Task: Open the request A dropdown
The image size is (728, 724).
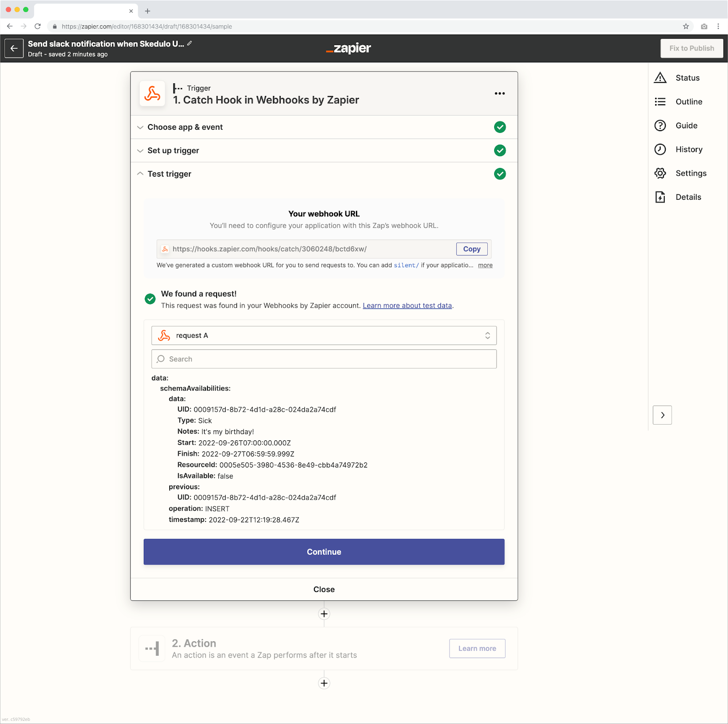Action: (x=324, y=335)
